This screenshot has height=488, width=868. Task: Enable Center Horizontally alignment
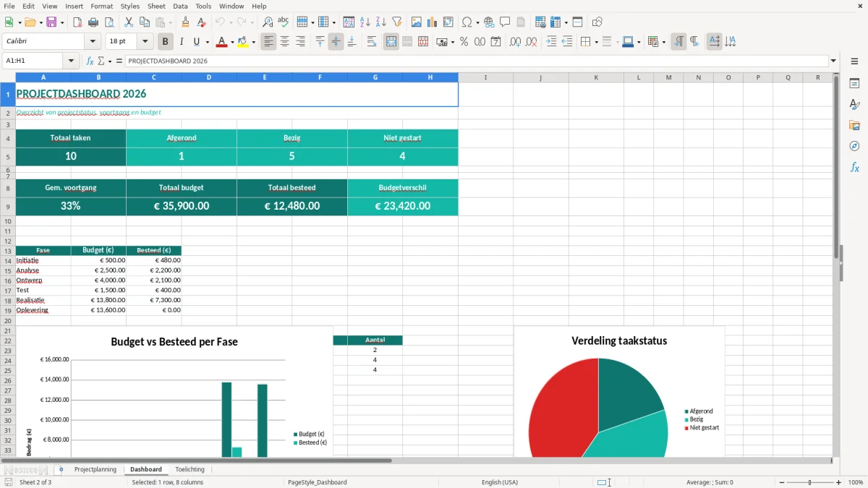tap(285, 42)
